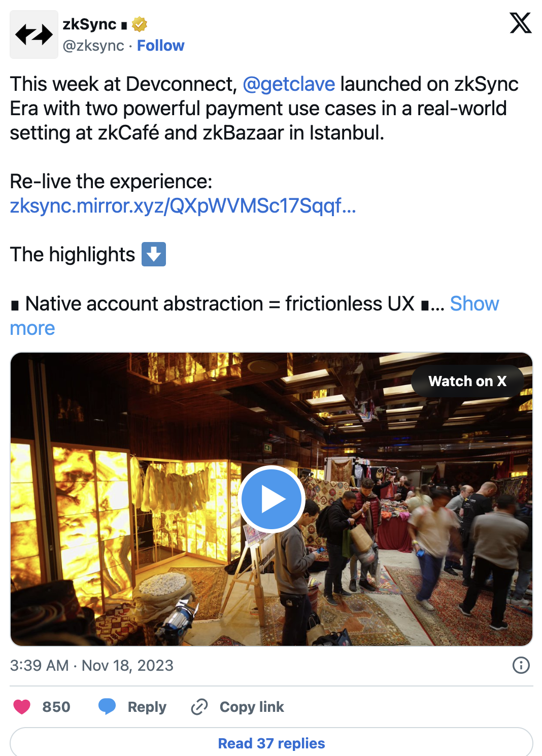Click the 850 likes count
Screen dimensions: 542x756
[x=56, y=707]
